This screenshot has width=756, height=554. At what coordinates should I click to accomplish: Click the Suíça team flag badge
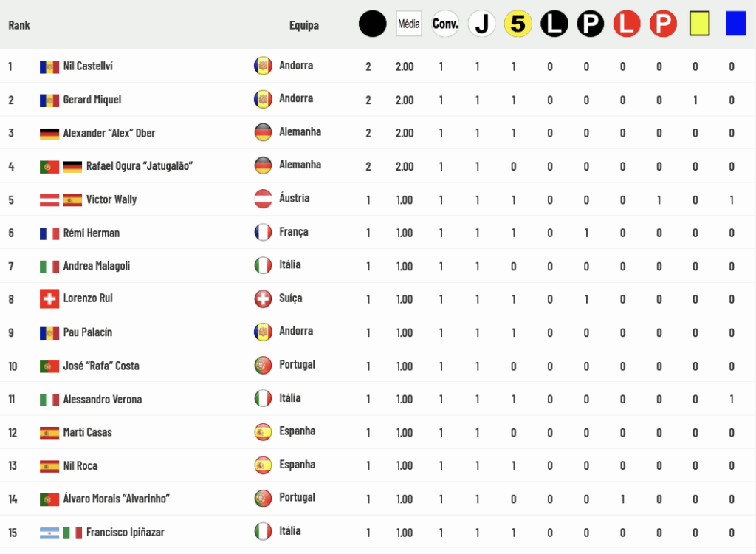click(x=263, y=298)
